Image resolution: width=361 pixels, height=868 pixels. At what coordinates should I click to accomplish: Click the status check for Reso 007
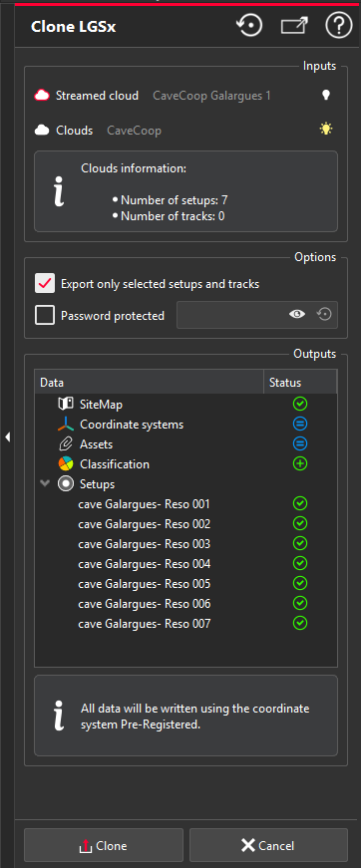300,623
